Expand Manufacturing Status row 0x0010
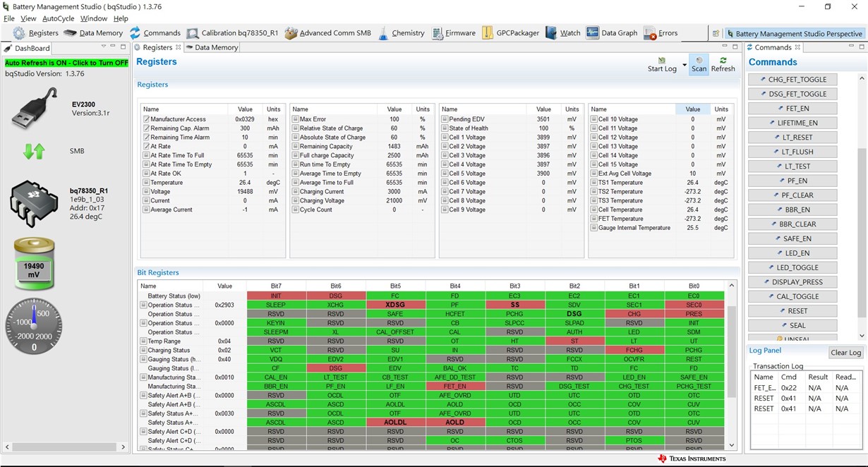The height and width of the screenshot is (467, 868). (143, 377)
